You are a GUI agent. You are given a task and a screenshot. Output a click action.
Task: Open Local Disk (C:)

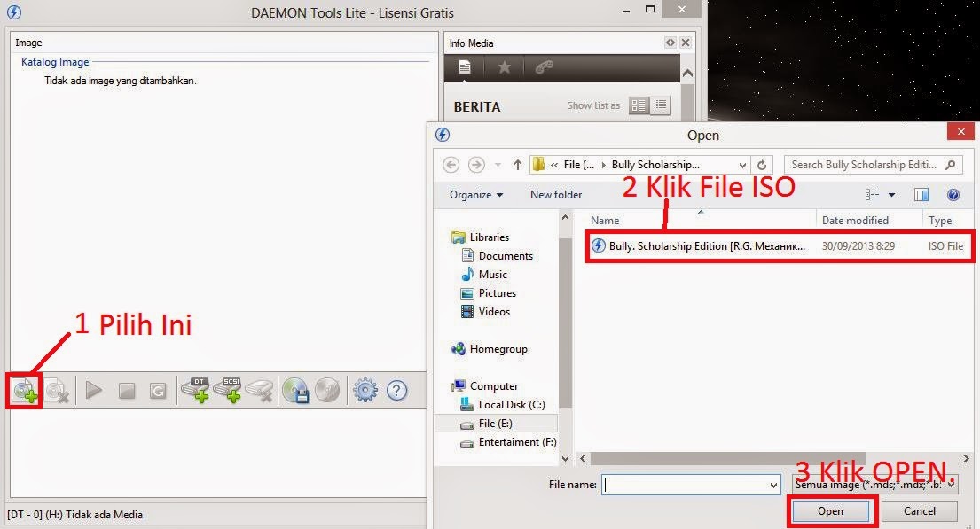(511, 405)
